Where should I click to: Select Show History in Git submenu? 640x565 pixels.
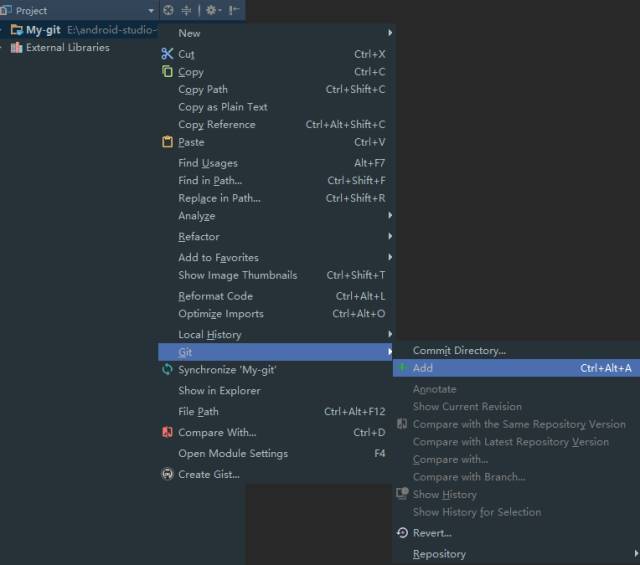tap(516, 495)
